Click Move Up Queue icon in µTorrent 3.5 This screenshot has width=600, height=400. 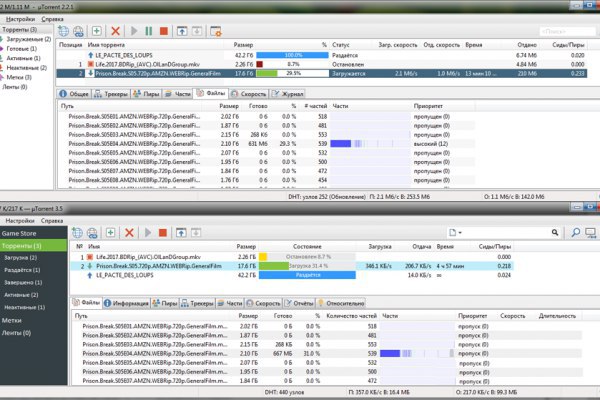pyautogui.click(x=181, y=232)
